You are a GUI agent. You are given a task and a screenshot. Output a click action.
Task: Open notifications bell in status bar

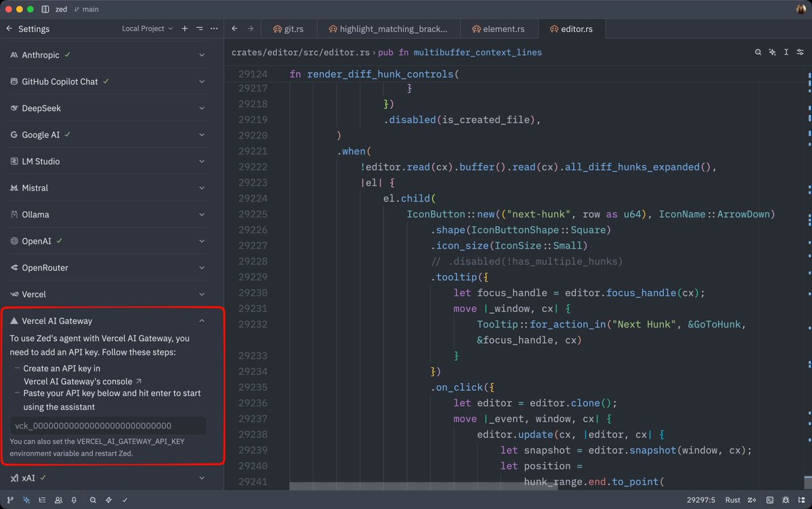pos(74,500)
